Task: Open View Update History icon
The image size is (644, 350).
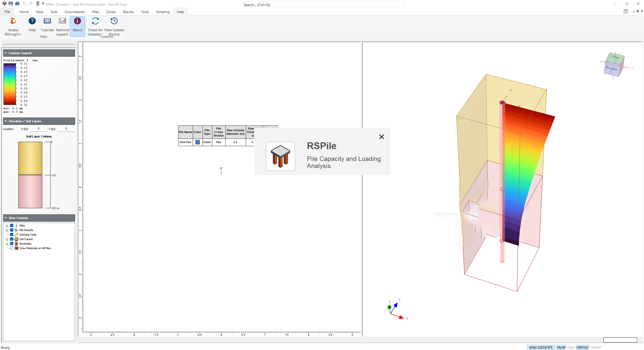Action: coord(114,21)
